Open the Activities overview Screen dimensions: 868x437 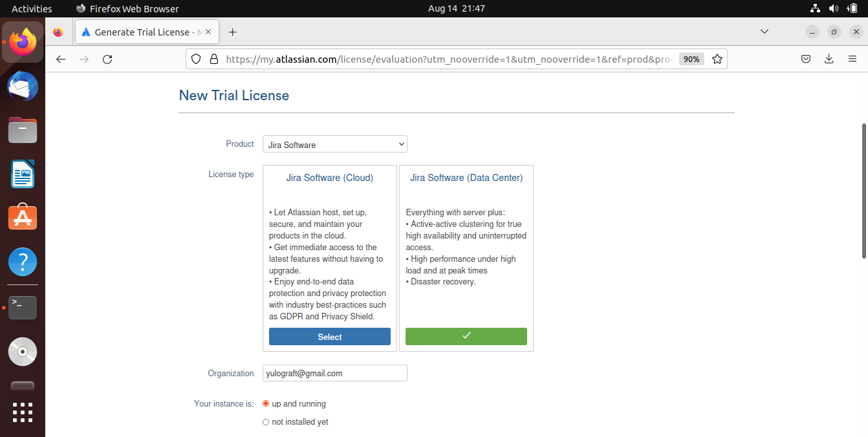tap(32, 8)
